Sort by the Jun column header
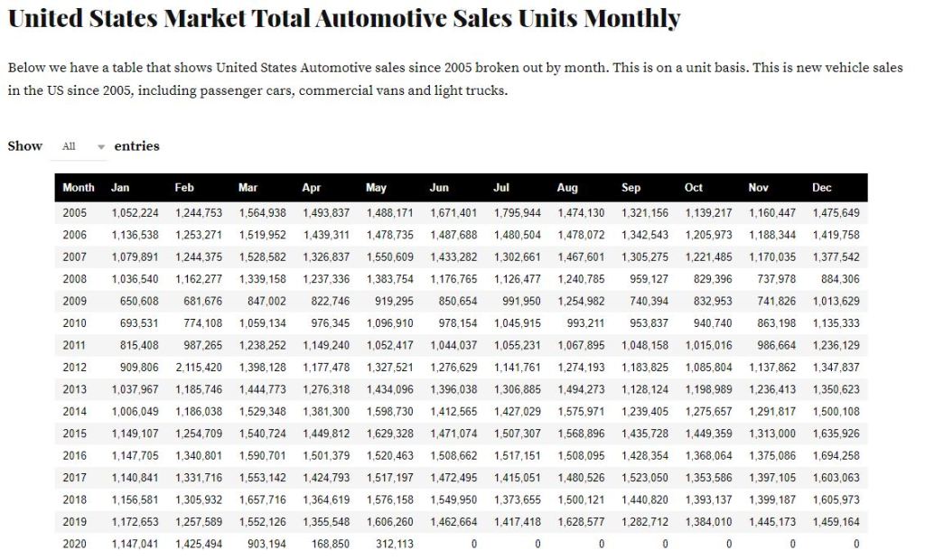This screenshot has width=925, height=560. click(x=439, y=188)
